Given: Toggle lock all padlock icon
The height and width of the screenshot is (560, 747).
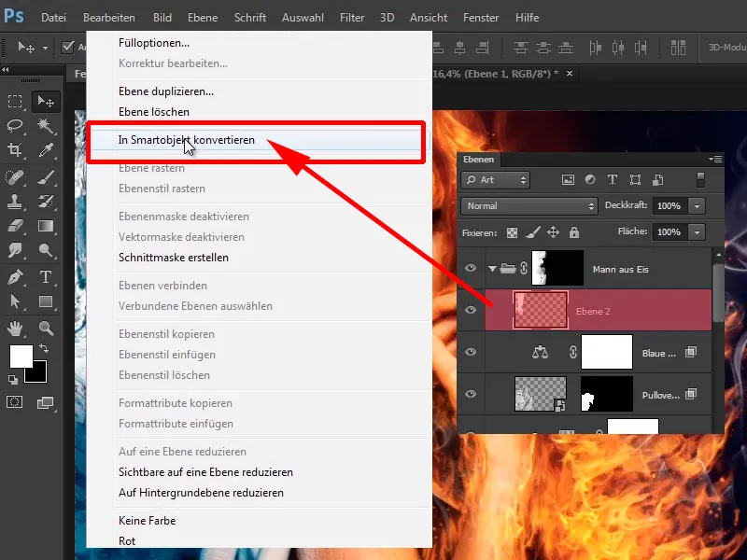Looking at the screenshot, I should click(x=574, y=232).
